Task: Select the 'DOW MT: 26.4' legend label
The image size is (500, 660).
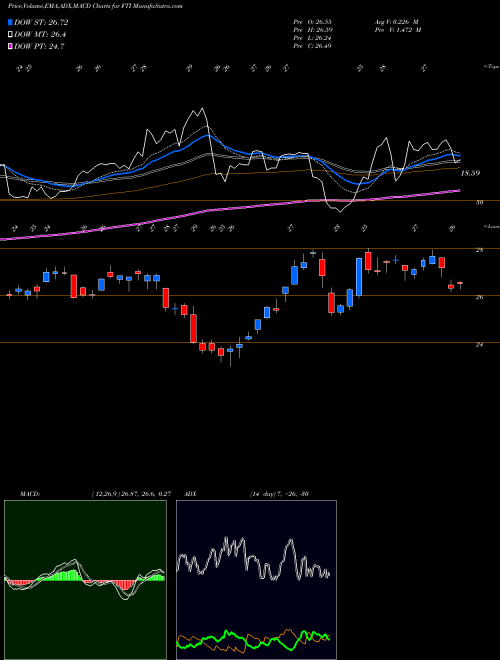Action: [x=40, y=35]
